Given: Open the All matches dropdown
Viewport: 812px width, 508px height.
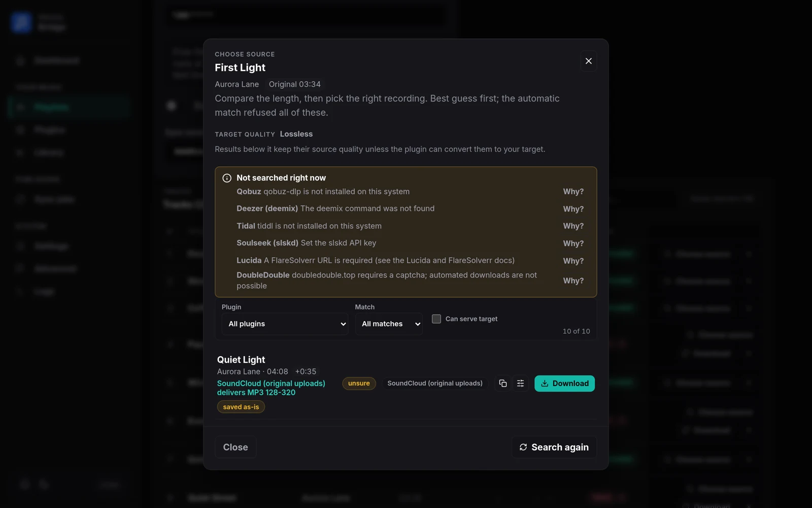Looking at the screenshot, I should click(389, 324).
